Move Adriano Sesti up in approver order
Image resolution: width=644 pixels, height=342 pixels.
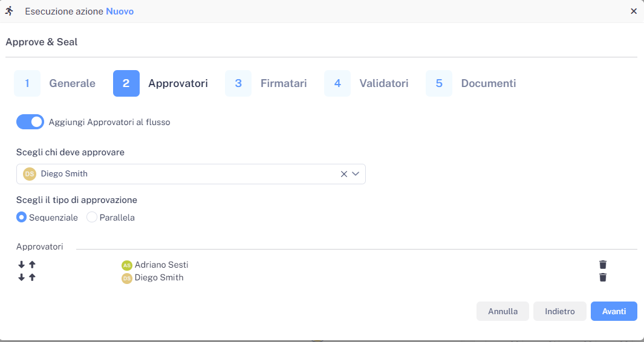32,265
